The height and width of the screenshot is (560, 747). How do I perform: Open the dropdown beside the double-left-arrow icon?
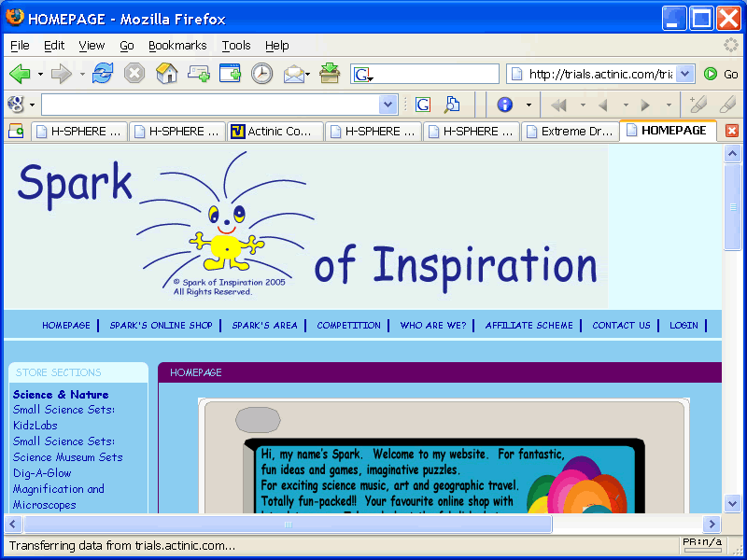click(582, 105)
